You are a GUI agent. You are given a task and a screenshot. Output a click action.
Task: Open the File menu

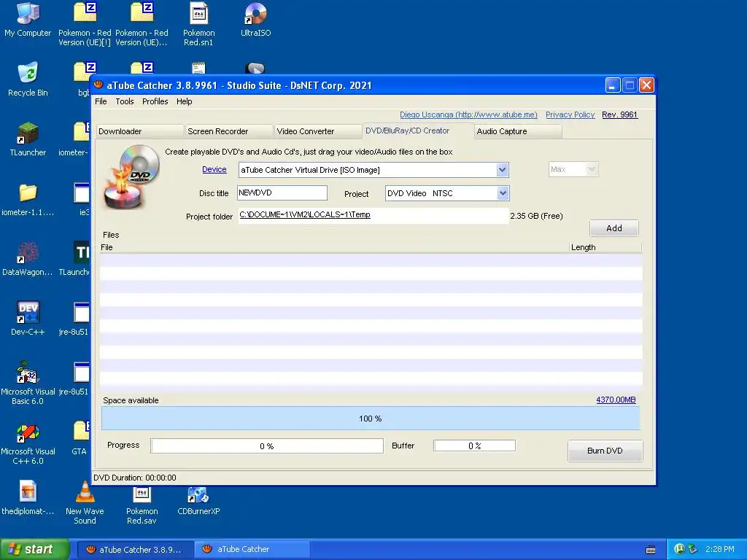pyautogui.click(x=101, y=101)
